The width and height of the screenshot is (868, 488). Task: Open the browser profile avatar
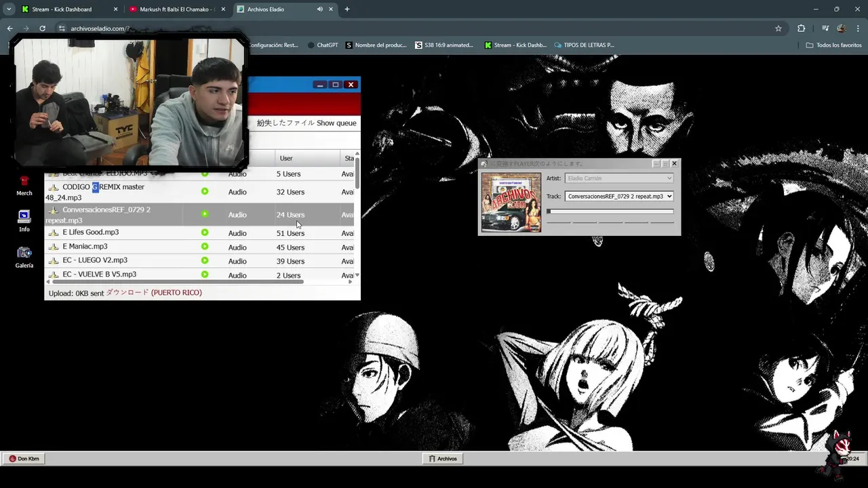842,28
